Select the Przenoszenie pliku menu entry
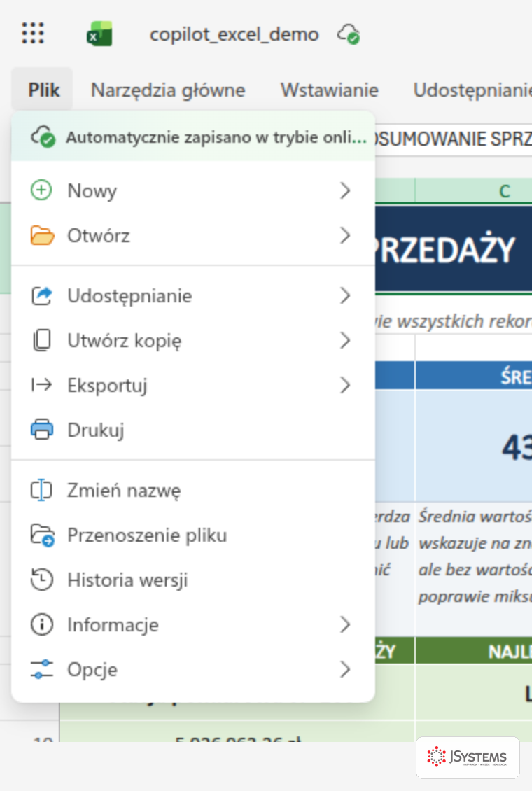Screen dimensions: 532x791 pos(193,535)
